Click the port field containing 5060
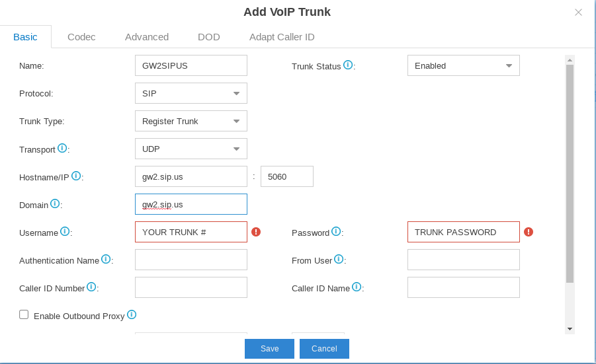Image resolution: width=596 pixels, height=364 pixels. pos(287,176)
